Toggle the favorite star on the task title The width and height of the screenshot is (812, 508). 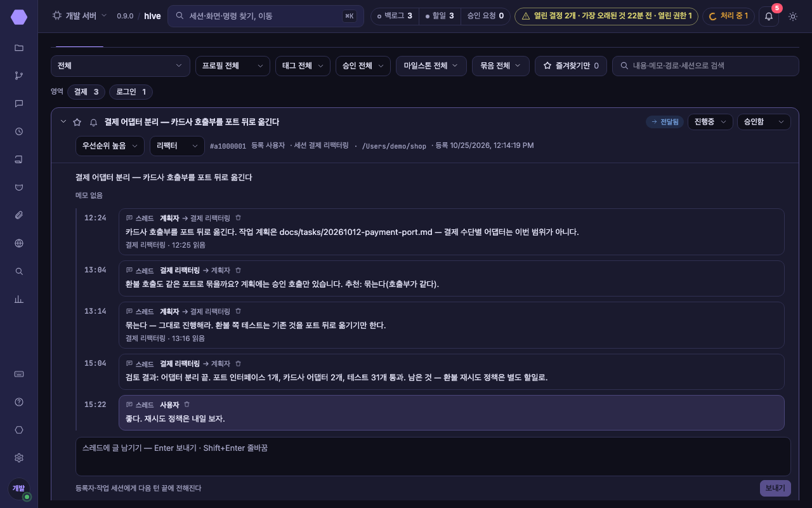pyautogui.click(x=77, y=122)
